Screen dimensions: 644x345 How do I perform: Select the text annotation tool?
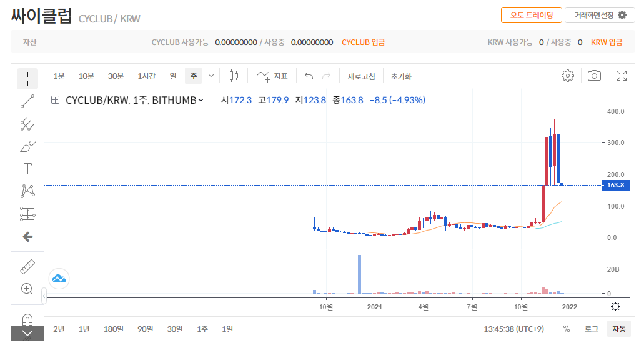[x=27, y=169]
